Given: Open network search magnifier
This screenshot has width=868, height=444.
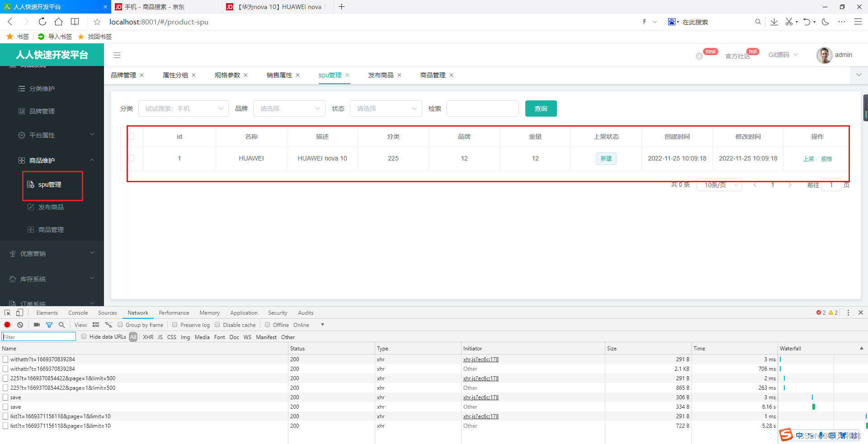Looking at the screenshot, I should click(61, 325).
